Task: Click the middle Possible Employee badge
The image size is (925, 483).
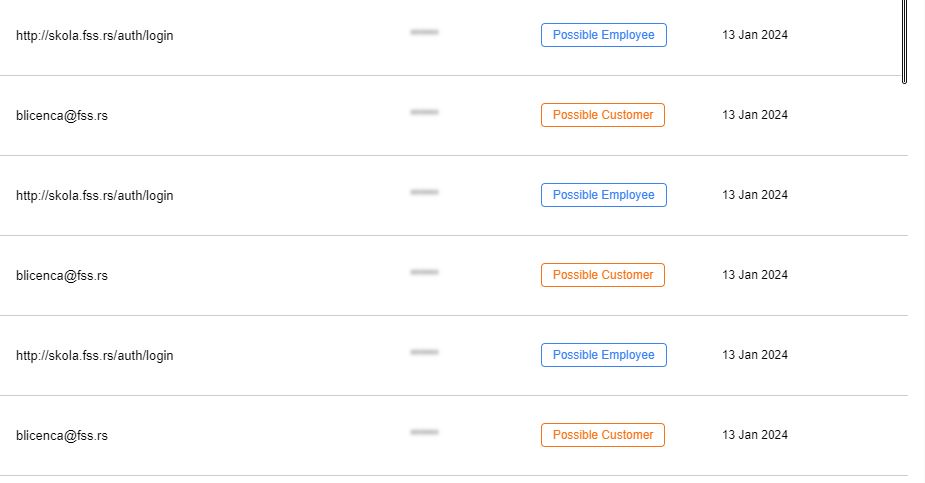Action: pyautogui.click(x=603, y=195)
